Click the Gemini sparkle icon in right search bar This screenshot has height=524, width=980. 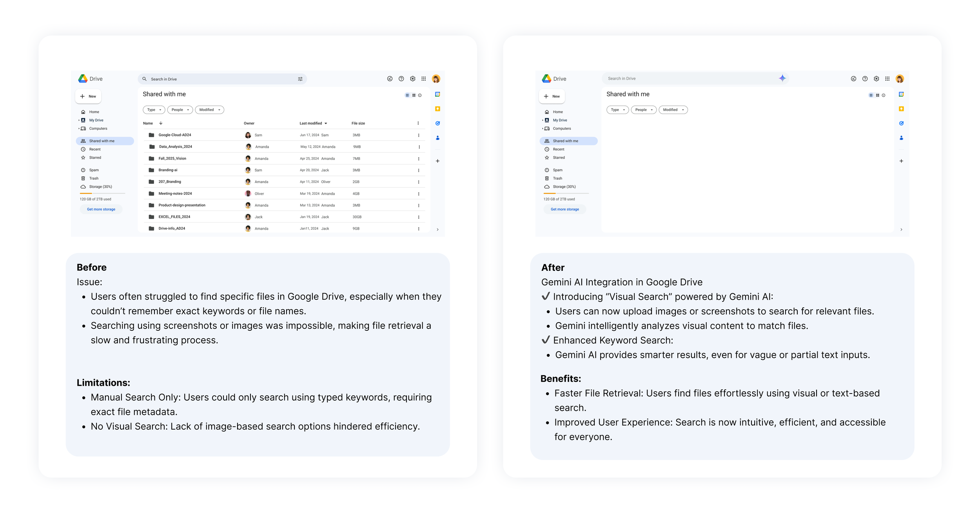[782, 78]
